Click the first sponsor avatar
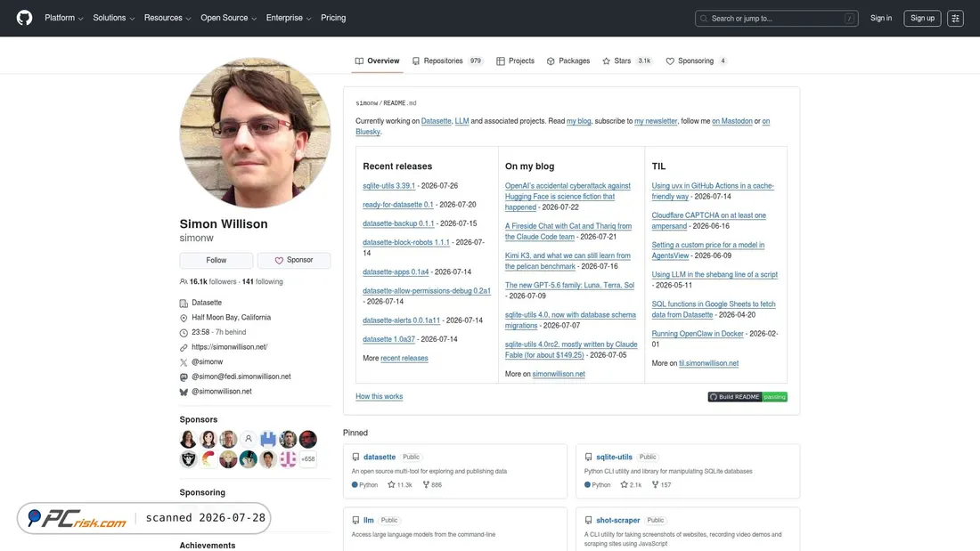Screen dimensions: 980x551 pyautogui.click(x=188, y=439)
